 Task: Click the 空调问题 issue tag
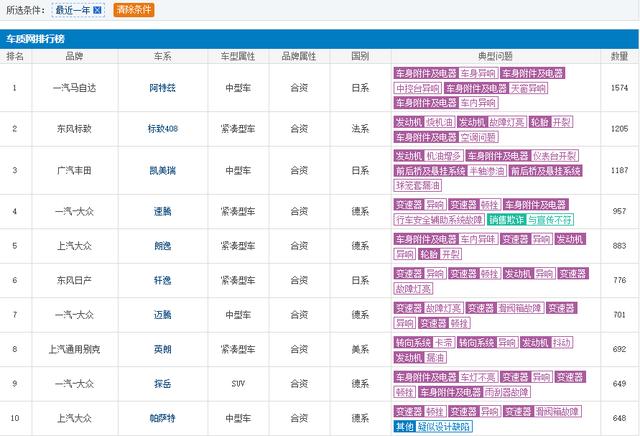478,137
